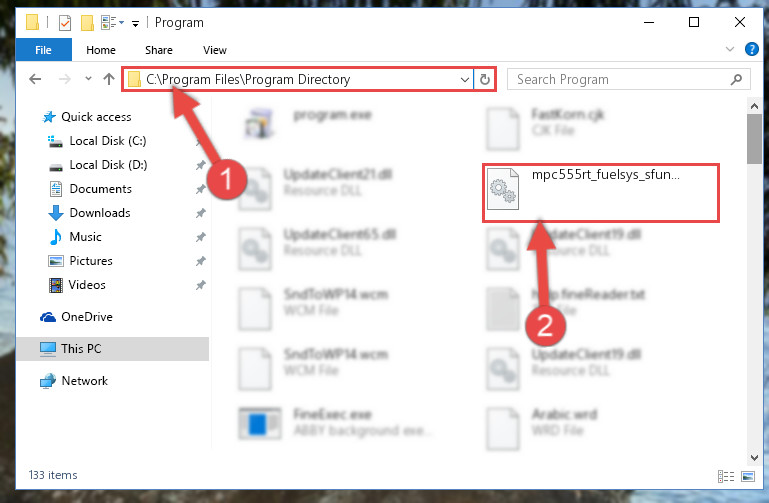The height and width of the screenshot is (503, 769).
Task: Expand the ribbon with the chevron
Action: coord(729,49)
